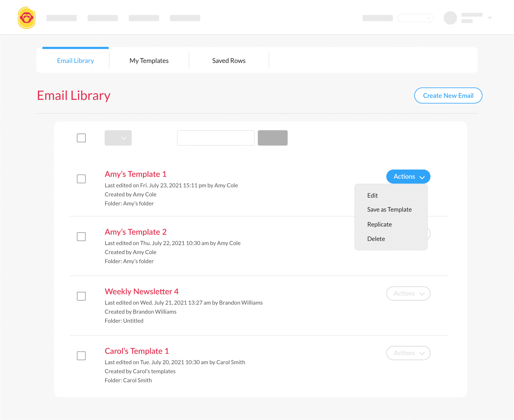Expand the Actions dropdown for Carol's Template 1
Viewport: 514px width, 420px height.
(x=408, y=353)
